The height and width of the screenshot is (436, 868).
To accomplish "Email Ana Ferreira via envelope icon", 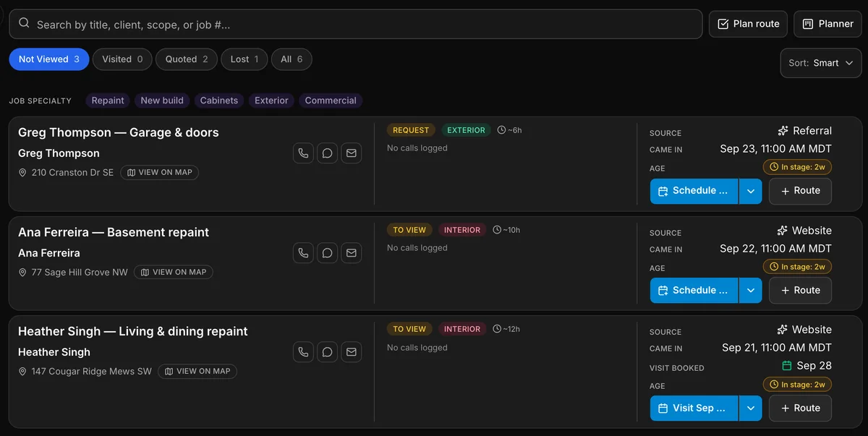I will 351,253.
